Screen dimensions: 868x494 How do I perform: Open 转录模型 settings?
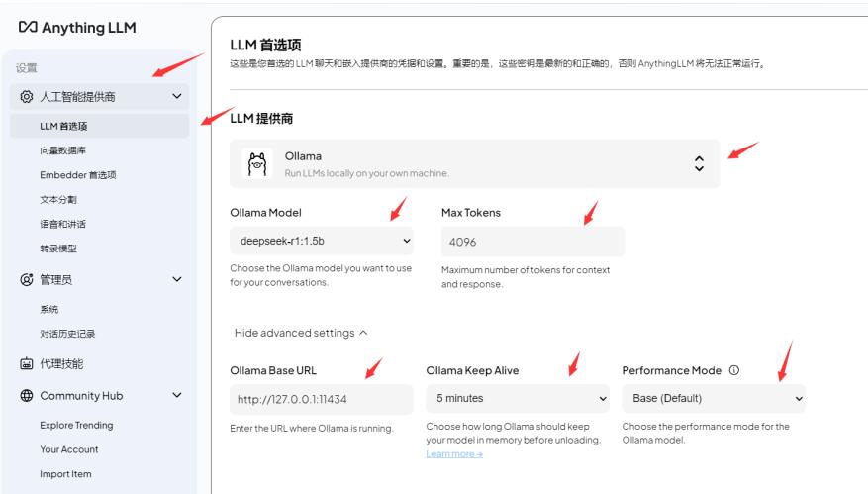(x=58, y=248)
